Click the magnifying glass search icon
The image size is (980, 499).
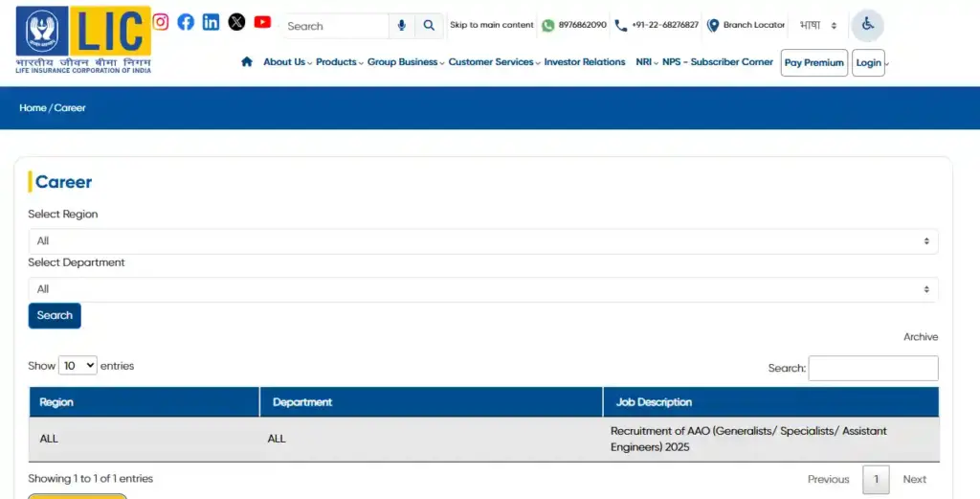(x=430, y=26)
